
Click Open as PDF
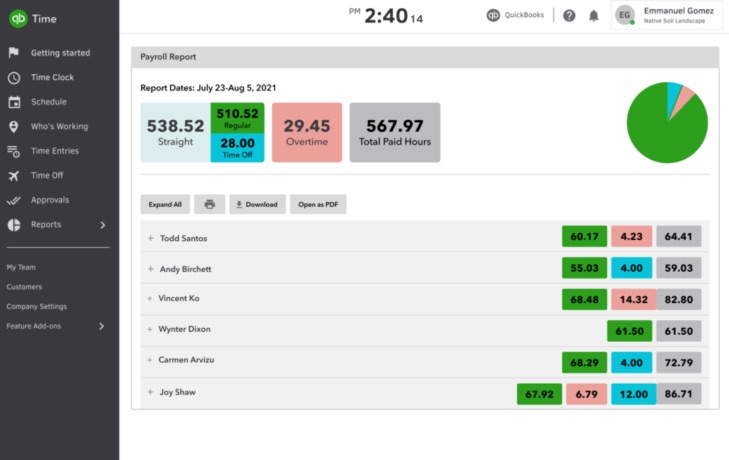click(318, 204)
